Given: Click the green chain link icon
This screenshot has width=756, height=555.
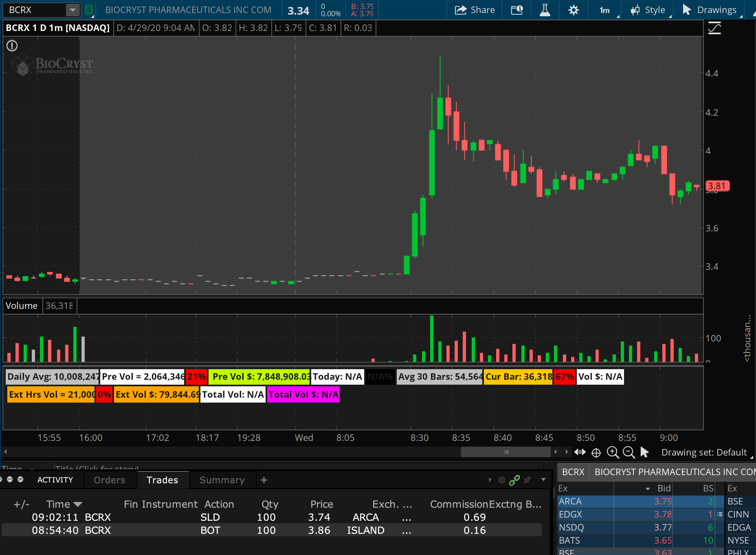Looking at the screenshot, I should click(x=514, y=480).
